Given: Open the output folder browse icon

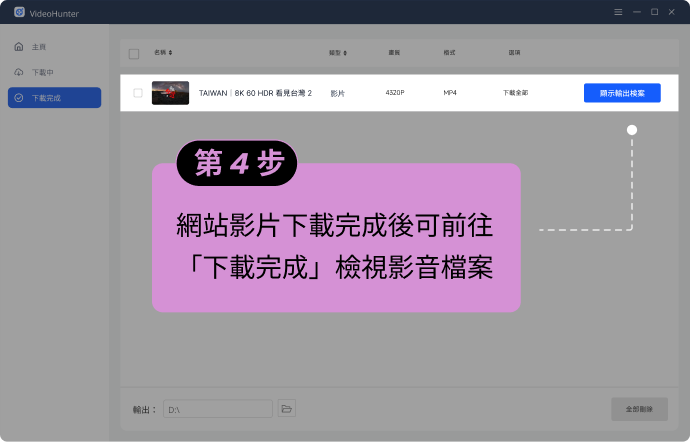Looking at the screenshot, I should point(286,409).
